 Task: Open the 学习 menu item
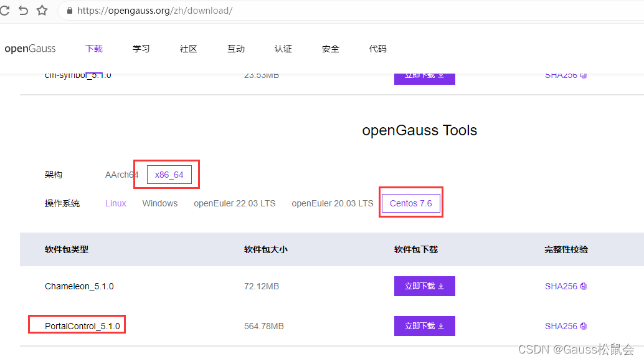click(141, 49)
